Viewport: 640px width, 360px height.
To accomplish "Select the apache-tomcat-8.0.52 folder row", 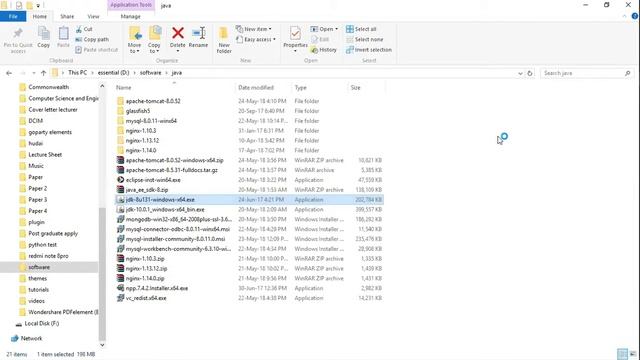I will [249, 101].
